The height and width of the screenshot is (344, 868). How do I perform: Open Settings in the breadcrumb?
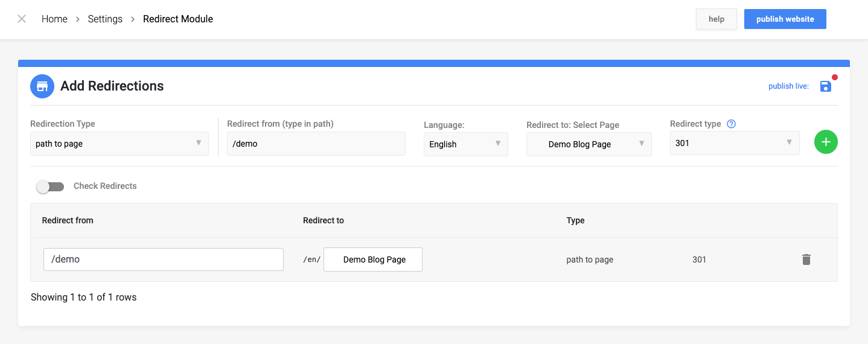(105, 19)
